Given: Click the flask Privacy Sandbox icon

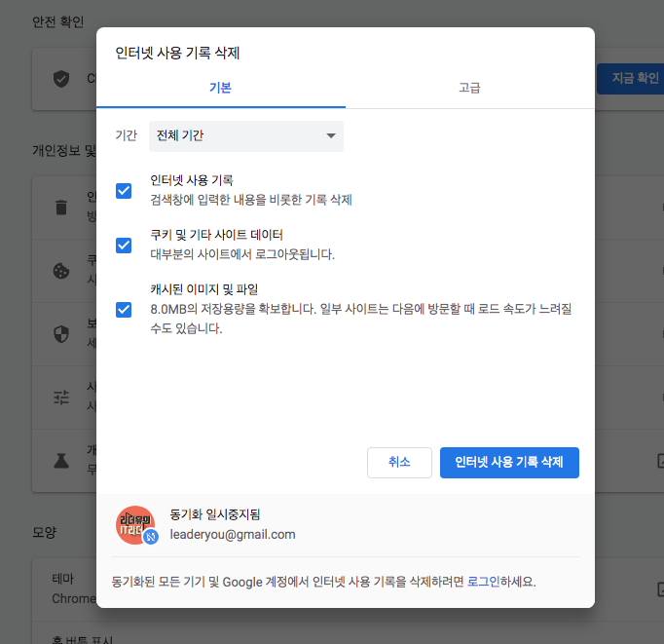Looking at the screenshot, I should point(61,461).
